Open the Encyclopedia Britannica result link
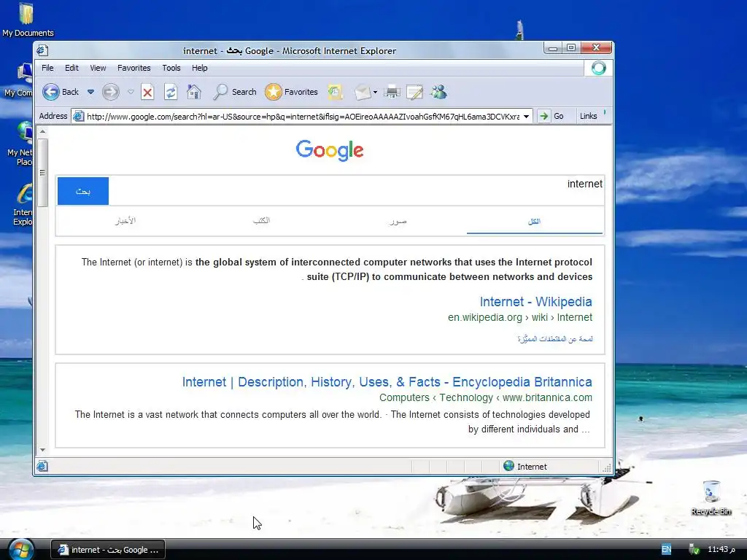 [x=387, y=382]
